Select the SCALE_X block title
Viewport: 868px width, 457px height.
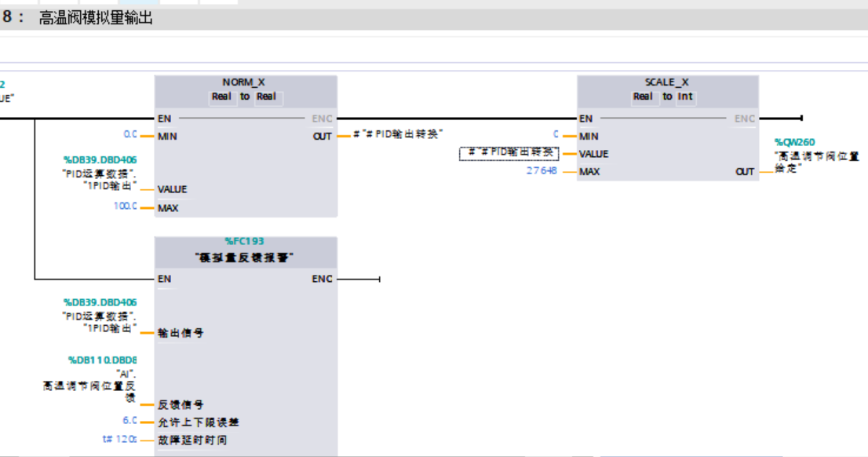pyautogui.click(x=666, y=82)
